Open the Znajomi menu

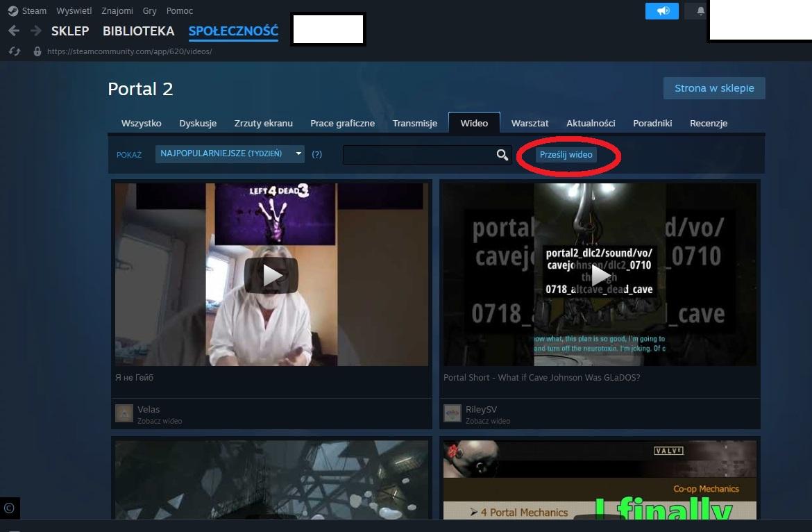(117, 11)
